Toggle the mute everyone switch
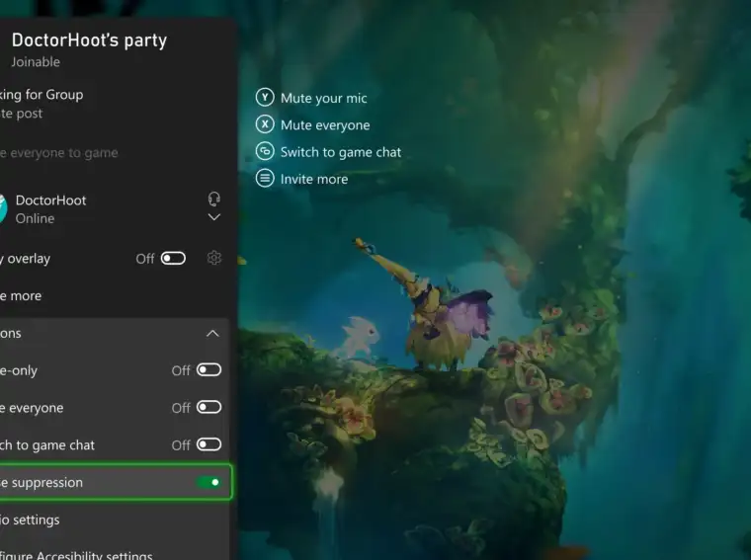The width and height of the screenshot is (751, 560). pos(209,407)
